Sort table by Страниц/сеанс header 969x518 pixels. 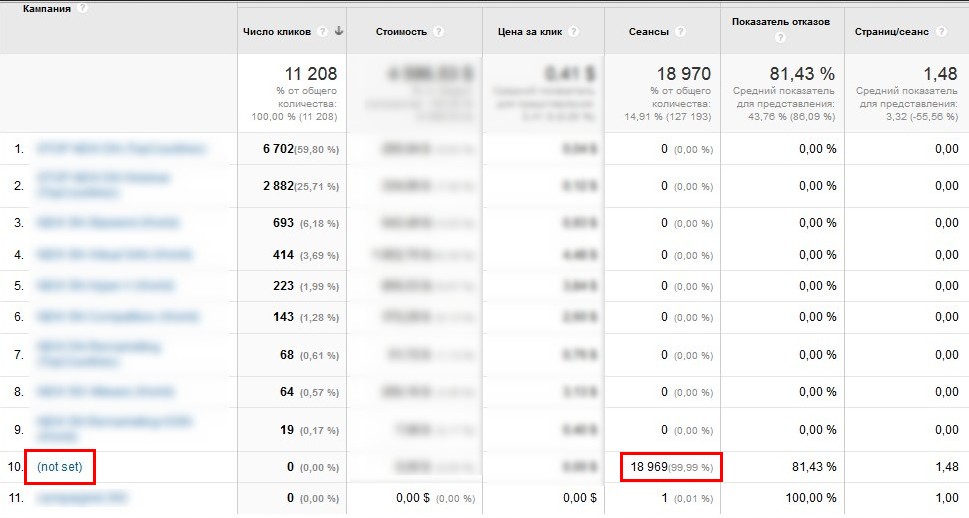click(x=892, y=32)
